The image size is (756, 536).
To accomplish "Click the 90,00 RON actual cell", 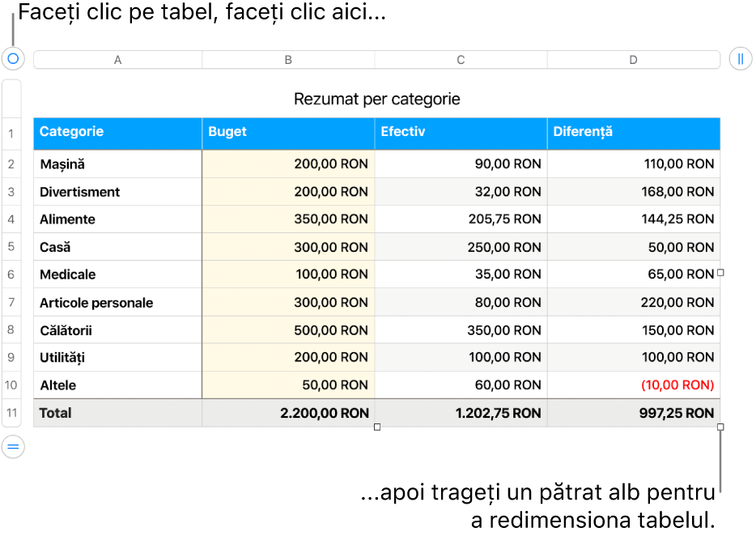I will coord(461,164).
